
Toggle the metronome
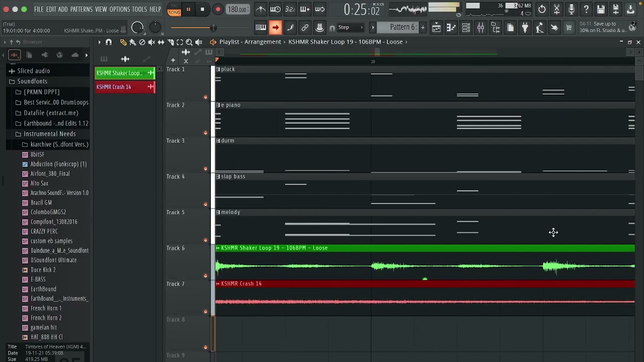click(x=261, y=9)
